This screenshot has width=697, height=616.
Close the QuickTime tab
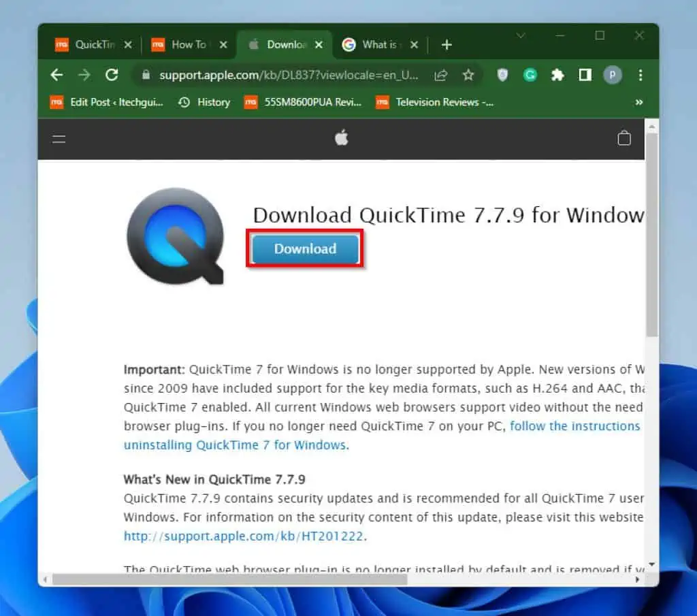pyautogui.click(x=128, y=44)
